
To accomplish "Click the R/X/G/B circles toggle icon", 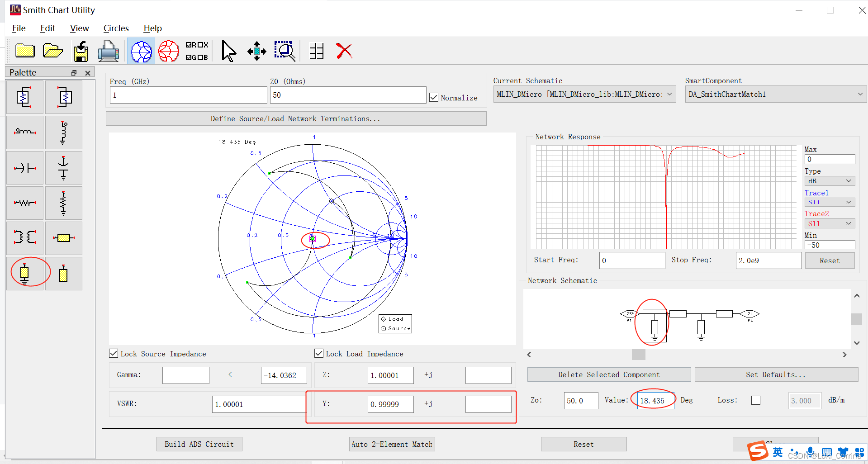I will coord(197,51).
